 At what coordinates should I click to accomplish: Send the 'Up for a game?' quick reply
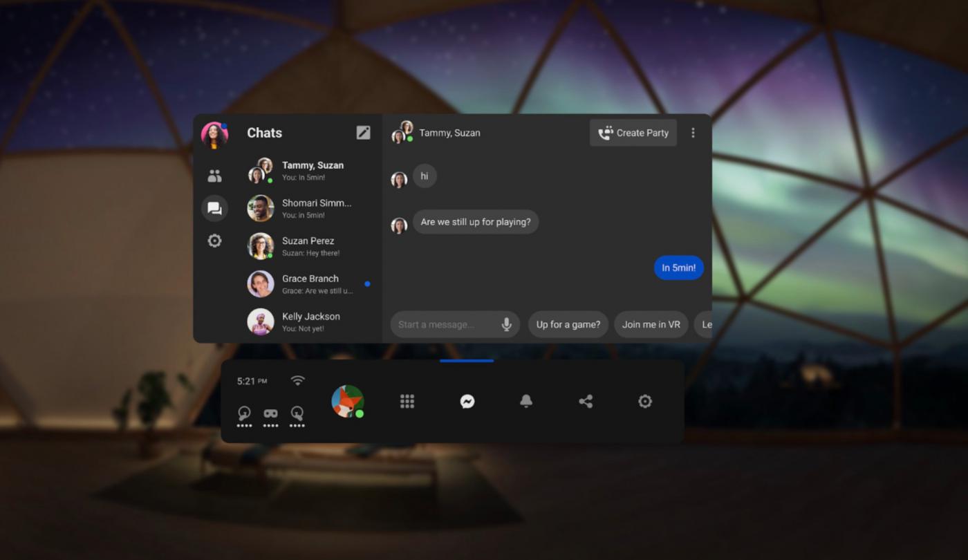(x=568, y=324)
